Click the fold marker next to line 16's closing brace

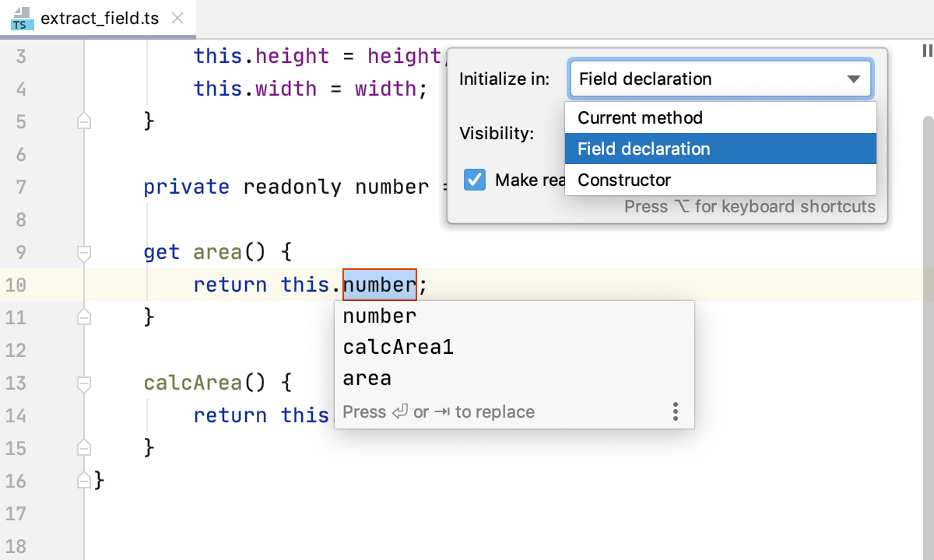[x=83, y=480]
